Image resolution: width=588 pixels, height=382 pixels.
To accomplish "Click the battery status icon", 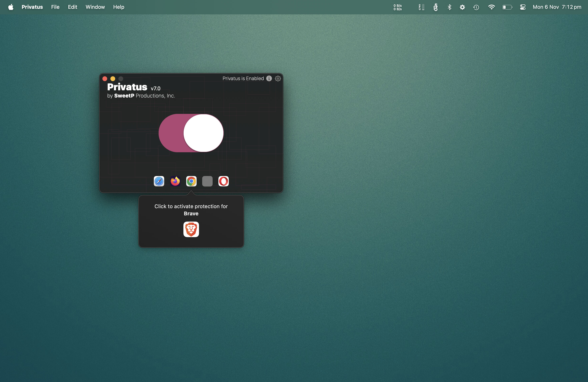I will (x=507, y=7).
